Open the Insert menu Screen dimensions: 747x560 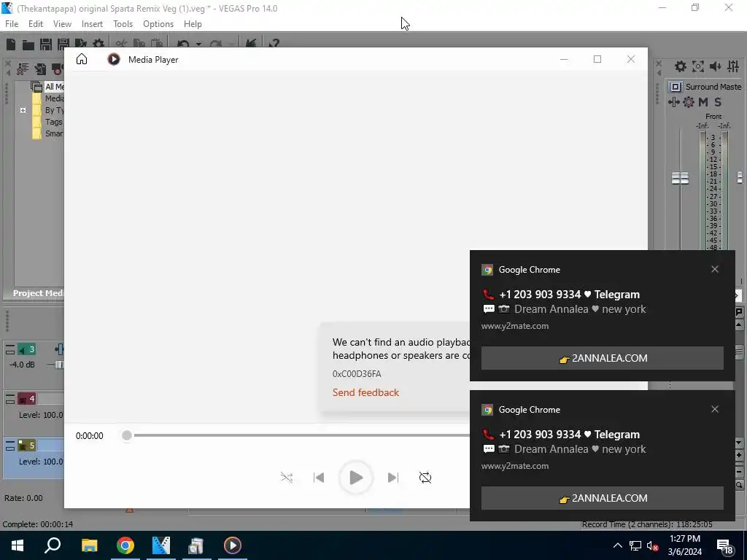pos(92,24)
